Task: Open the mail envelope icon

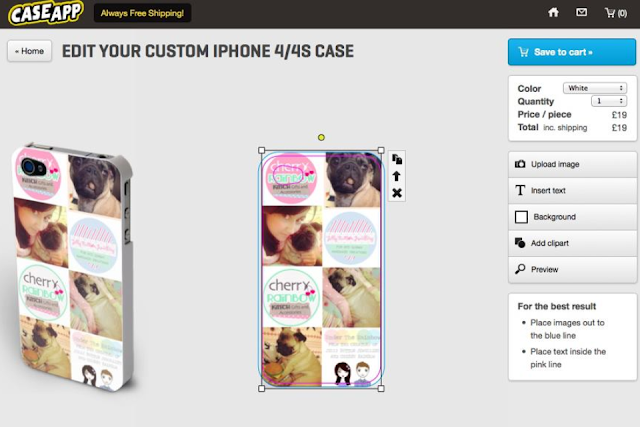Action: coord(581,13)
